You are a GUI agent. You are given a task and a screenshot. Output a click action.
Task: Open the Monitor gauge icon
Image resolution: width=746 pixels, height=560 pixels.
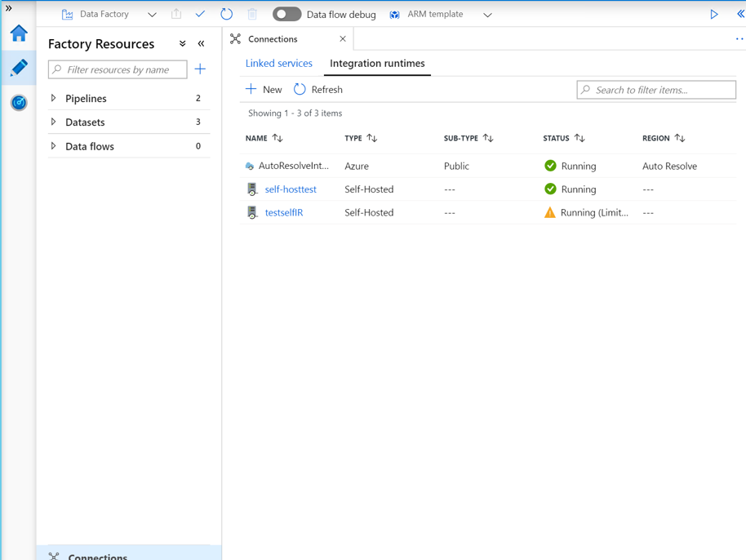coord(19,102)
